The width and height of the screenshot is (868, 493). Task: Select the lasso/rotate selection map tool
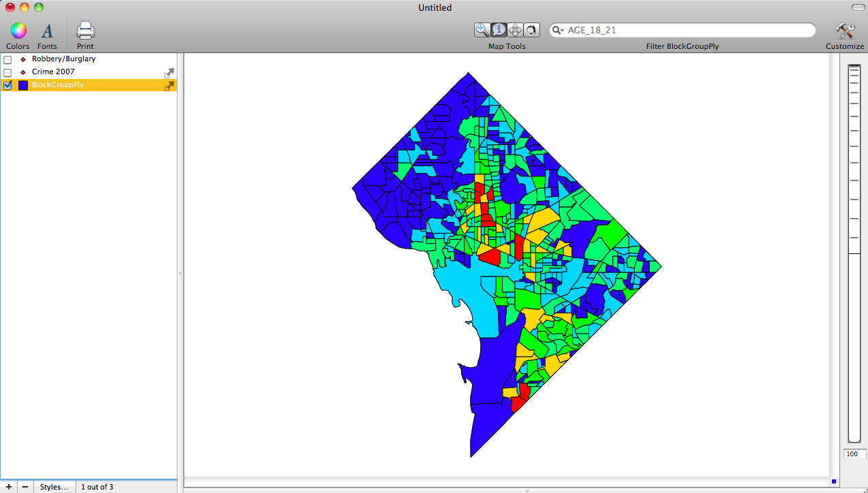pos(531,29)
